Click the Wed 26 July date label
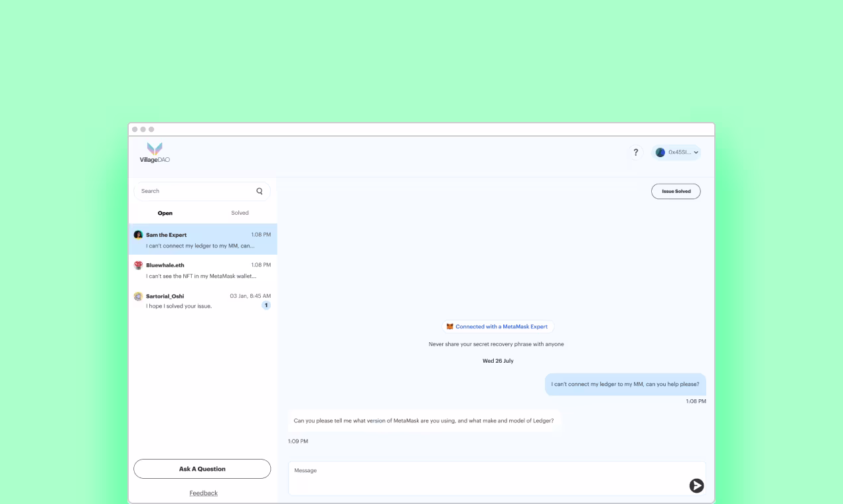 click(x=498, y=361)
